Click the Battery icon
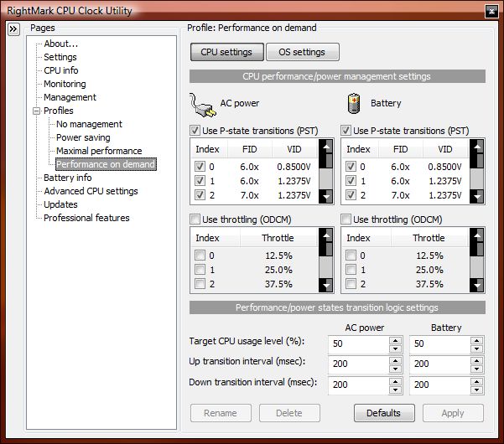 354,103
